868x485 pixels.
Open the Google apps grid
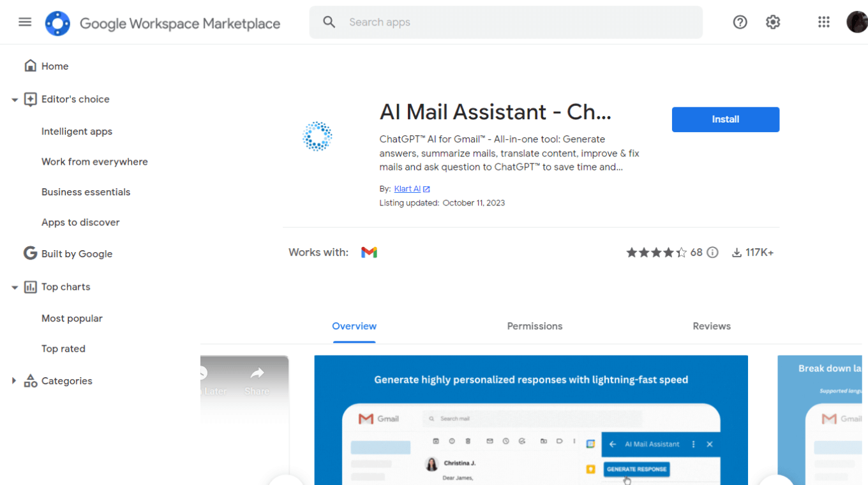tap(824, 22)
